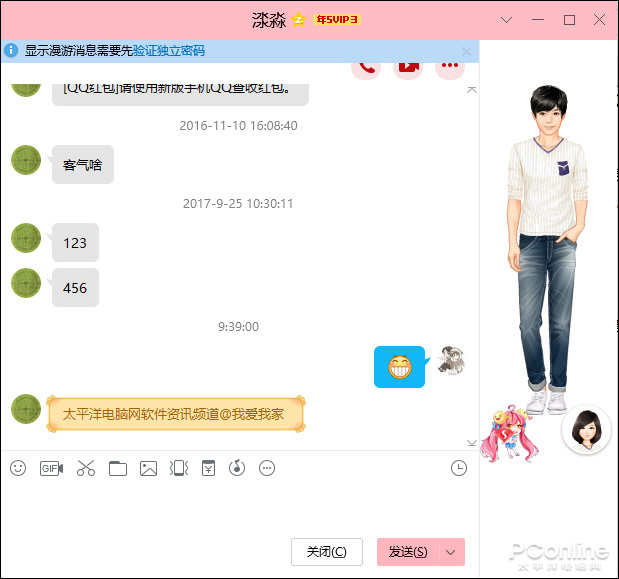The height and width of the screenshot is (579, 619).
Task: Click the 客气啥 message bubble
Action: pos(83,164)
